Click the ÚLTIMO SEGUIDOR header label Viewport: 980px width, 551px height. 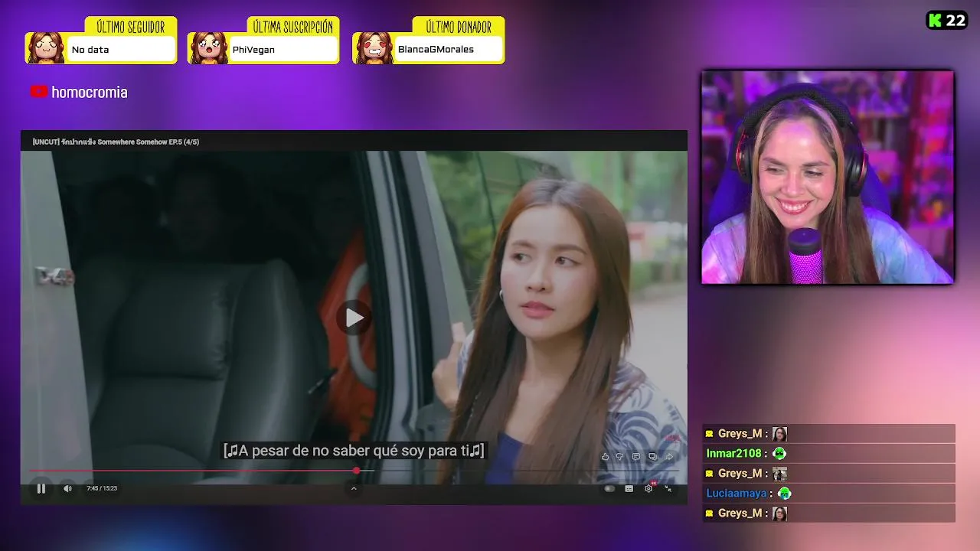(130, 28)
